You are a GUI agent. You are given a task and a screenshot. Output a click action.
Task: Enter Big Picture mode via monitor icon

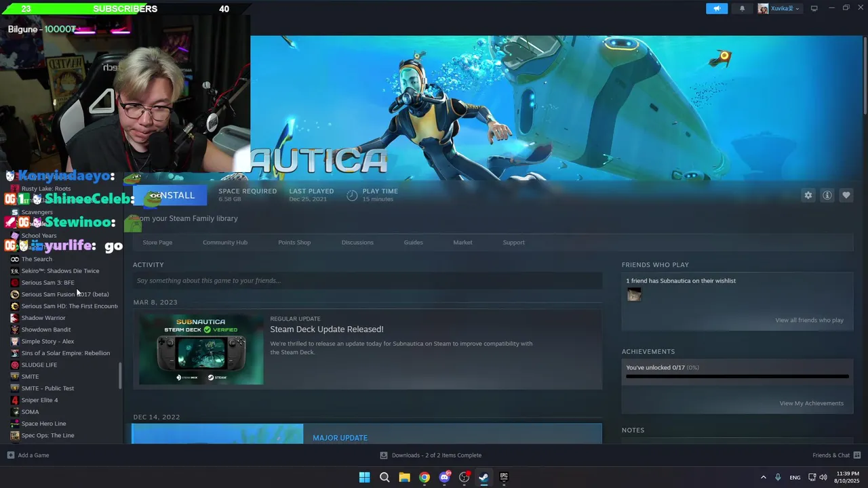[814, 8]
